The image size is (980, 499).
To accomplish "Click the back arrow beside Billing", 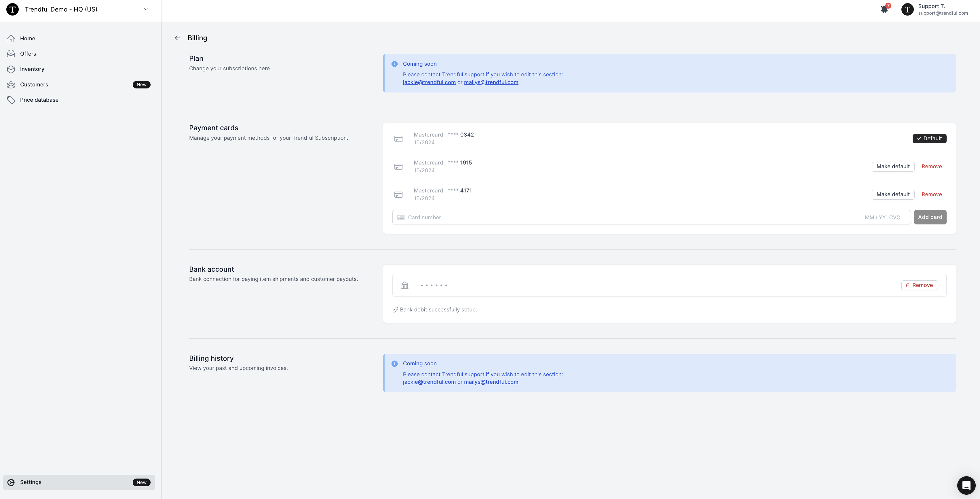I will (178, 38).
